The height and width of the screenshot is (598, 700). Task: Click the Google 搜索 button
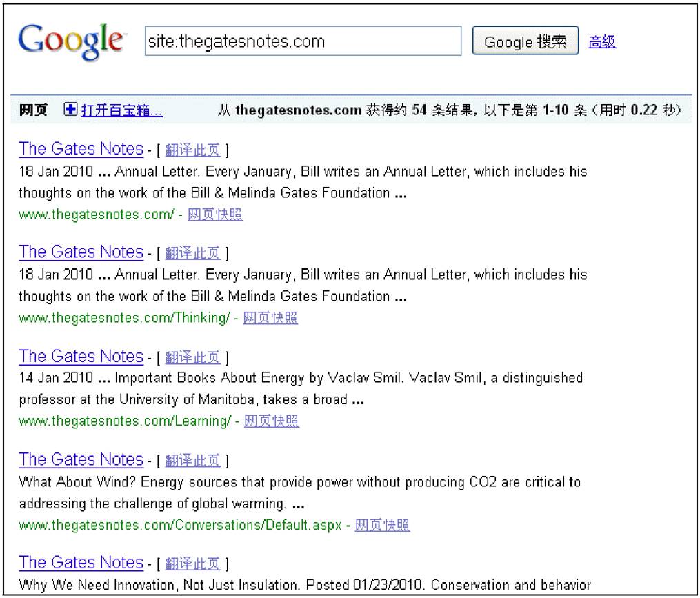coord(526,41)
